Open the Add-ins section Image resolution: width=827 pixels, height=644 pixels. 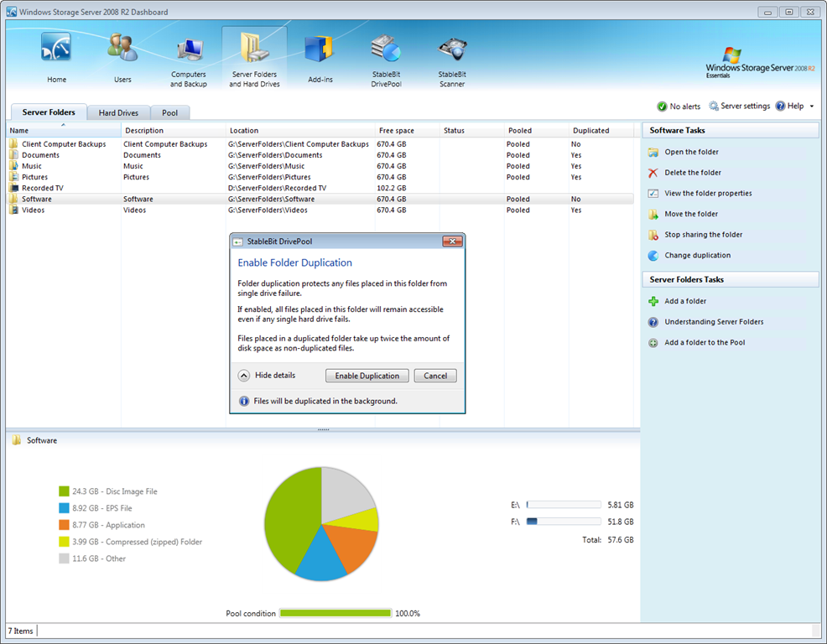[x=320, y=58]
